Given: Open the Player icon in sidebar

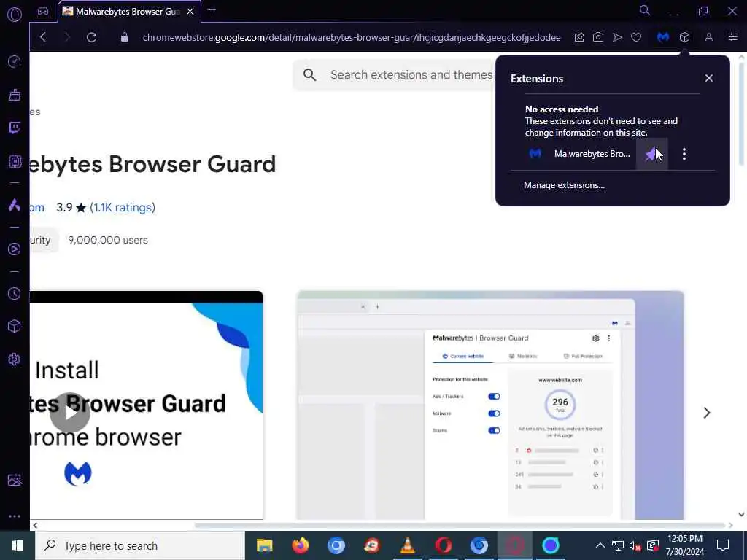Looking at the screenshot, I should [15, 249].
